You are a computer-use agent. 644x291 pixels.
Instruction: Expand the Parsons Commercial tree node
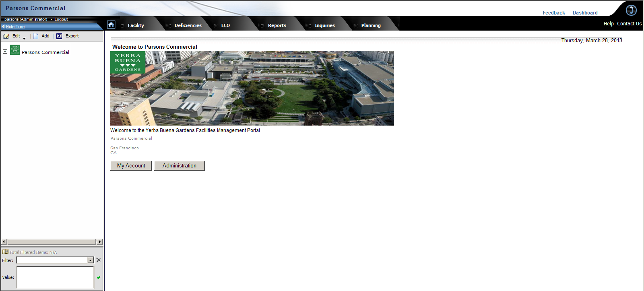[5, 51]
